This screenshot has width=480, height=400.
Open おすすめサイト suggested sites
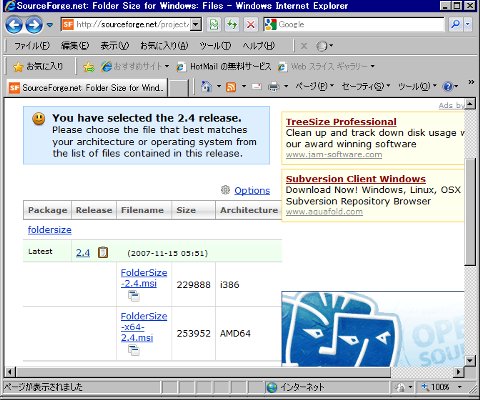click(135, 67)
